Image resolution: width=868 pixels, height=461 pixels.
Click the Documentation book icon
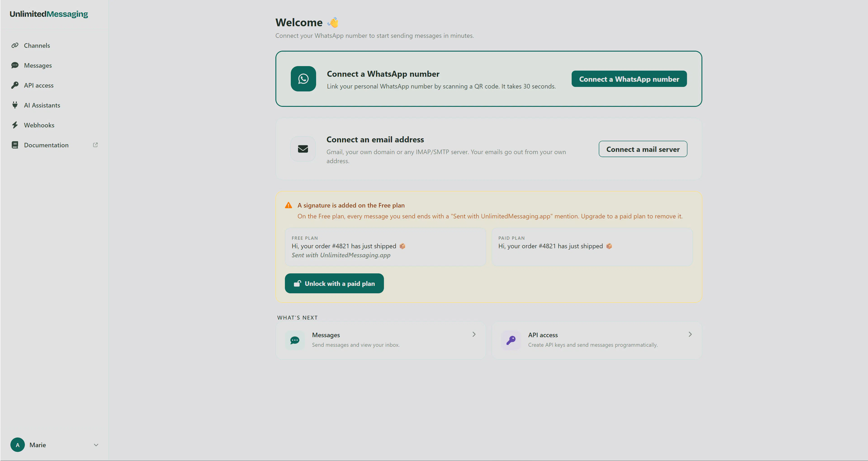click(x=15, y=145)
